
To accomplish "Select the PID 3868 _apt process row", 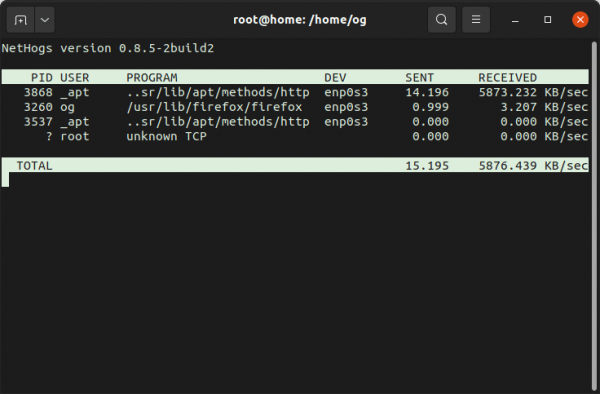I will coord(295,92).
